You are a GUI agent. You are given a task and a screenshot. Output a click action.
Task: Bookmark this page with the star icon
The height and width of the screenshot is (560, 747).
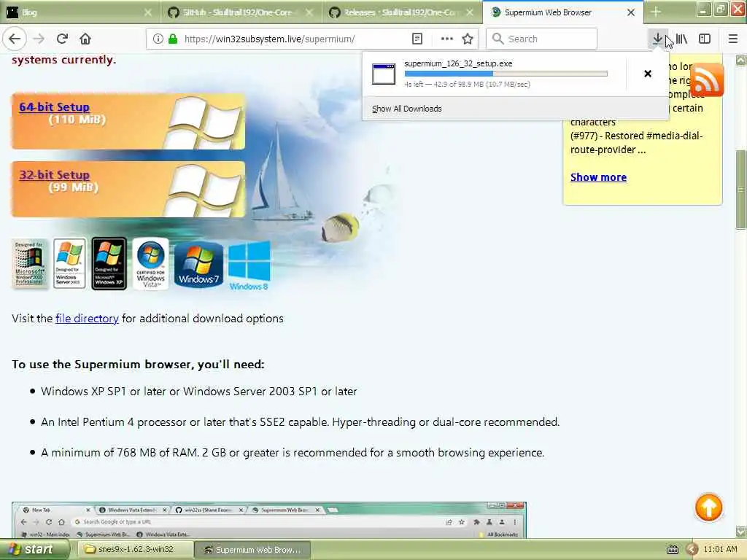pos(468,39)
